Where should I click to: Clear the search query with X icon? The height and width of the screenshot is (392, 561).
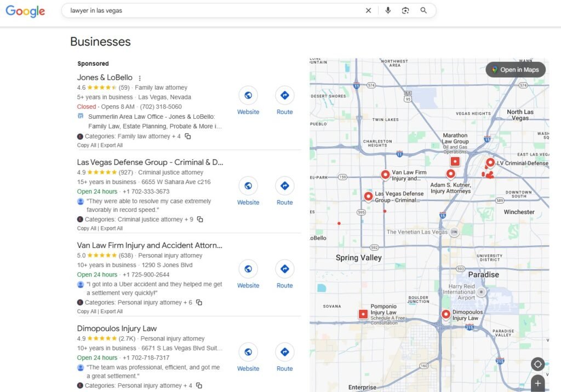[x=368, y=10]
